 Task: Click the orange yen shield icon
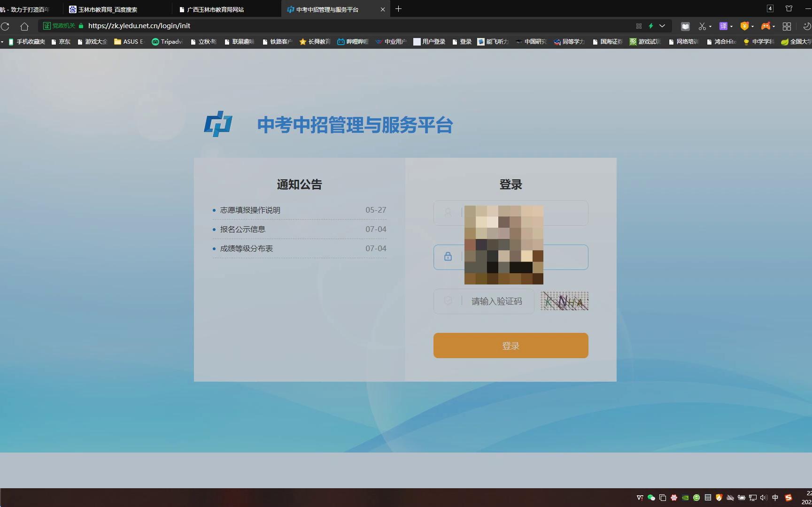pyautogui.click(x=744, y=26)
